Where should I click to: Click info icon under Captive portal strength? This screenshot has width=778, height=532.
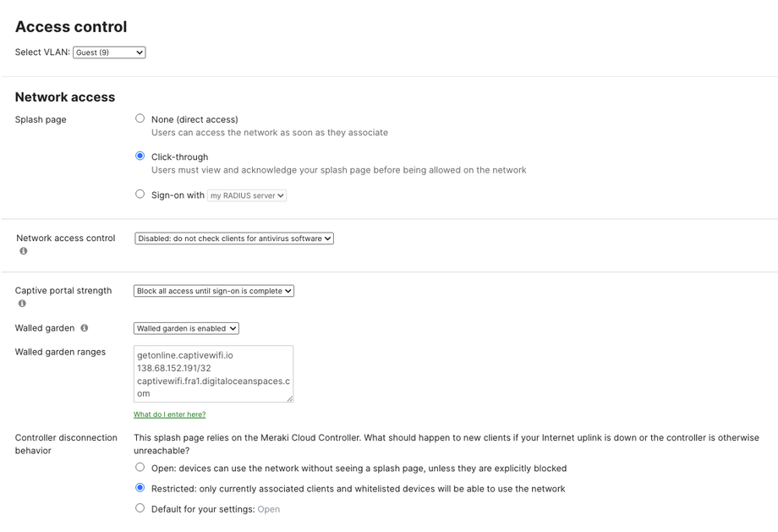click(x=22, y=304)
